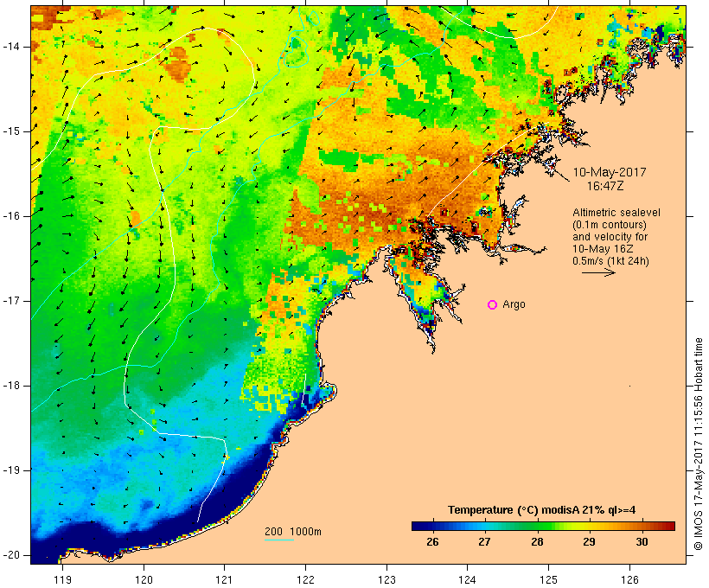The image size is (709, 588).
Task: Click the temperature colorbar gradient
Action: tap(543, 526)
